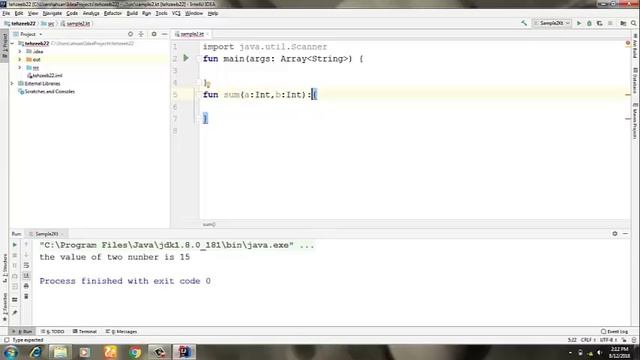Screen dimensions: 640x360
Task: Open the File menu
Action: coord(6,13)
